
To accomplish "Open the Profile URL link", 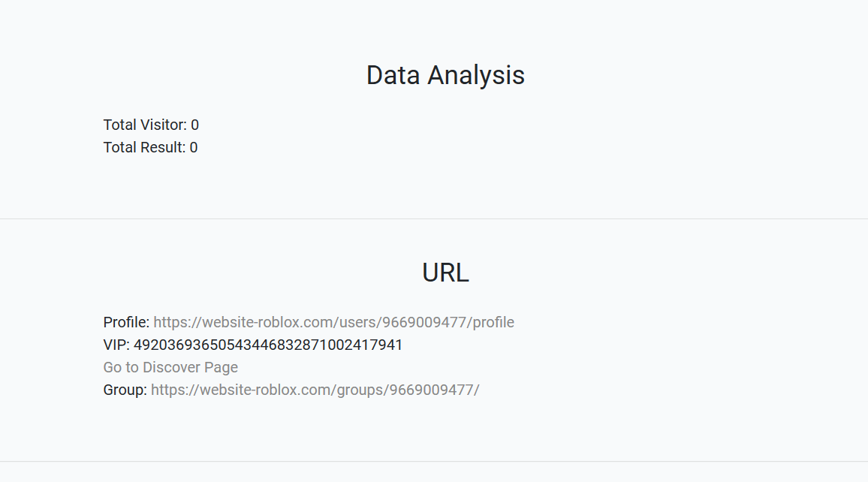I will coord(333,322).
